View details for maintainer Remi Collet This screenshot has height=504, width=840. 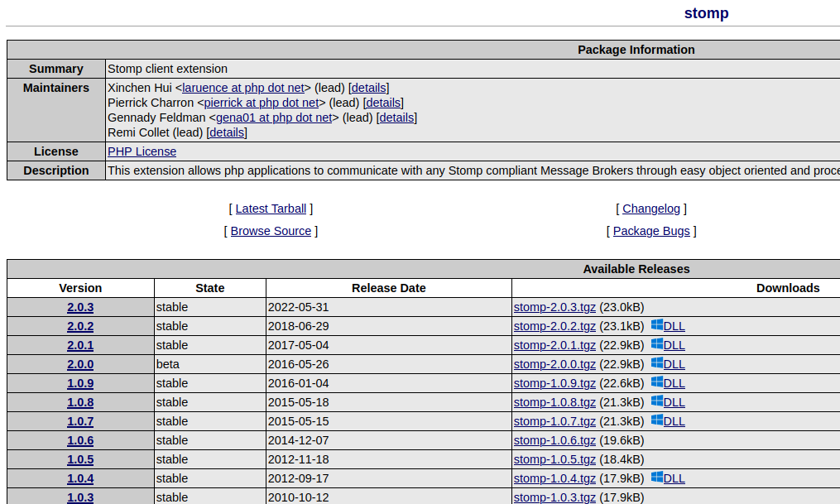(x=227, y=133)
